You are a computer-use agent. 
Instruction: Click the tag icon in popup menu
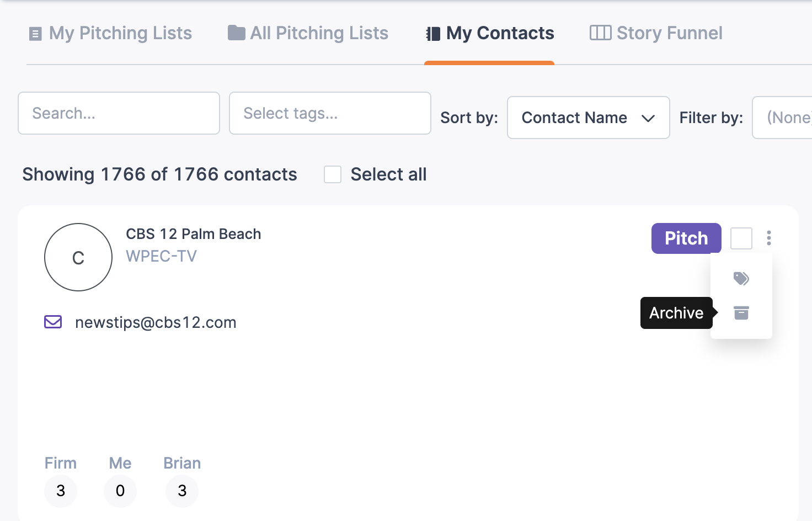[741, 278]
